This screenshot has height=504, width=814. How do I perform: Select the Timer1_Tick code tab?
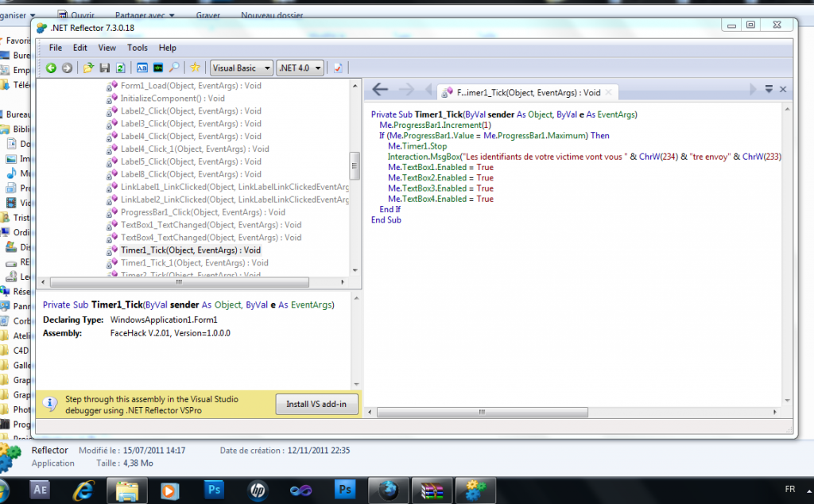[527, 92]
